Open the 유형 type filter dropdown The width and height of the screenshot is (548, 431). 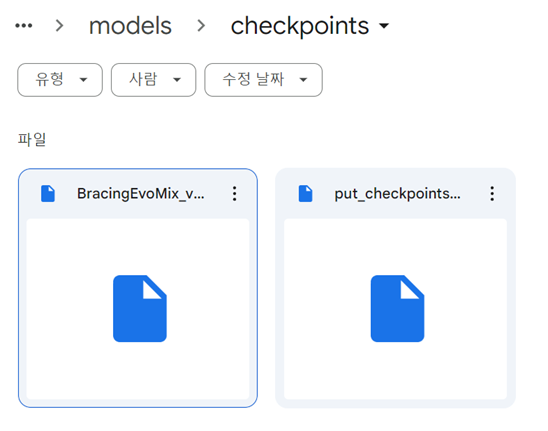(60, 80)
